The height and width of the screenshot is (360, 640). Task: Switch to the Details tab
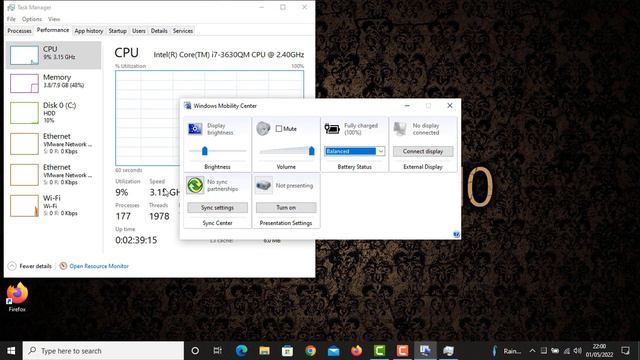point(159,31)
